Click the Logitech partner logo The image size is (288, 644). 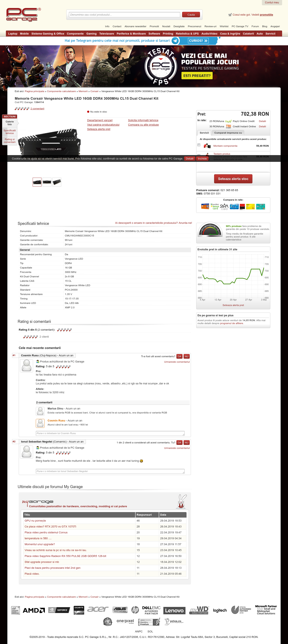point(220,610)
